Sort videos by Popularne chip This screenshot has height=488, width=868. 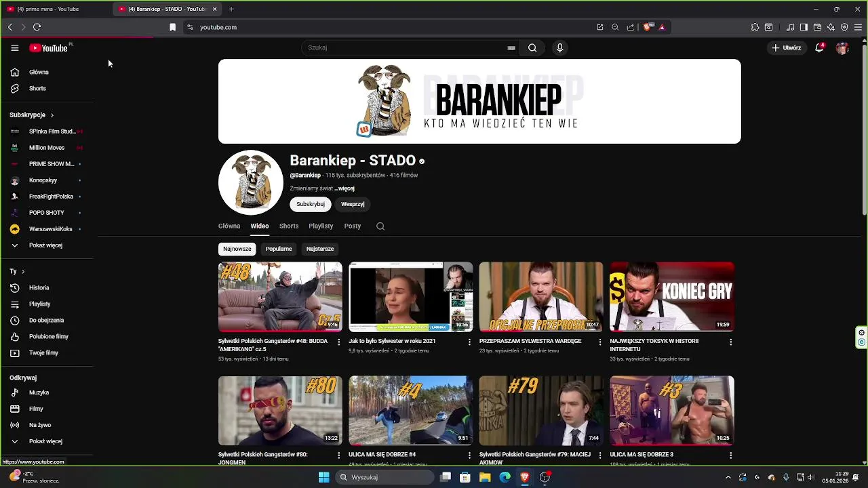point(279,249)
